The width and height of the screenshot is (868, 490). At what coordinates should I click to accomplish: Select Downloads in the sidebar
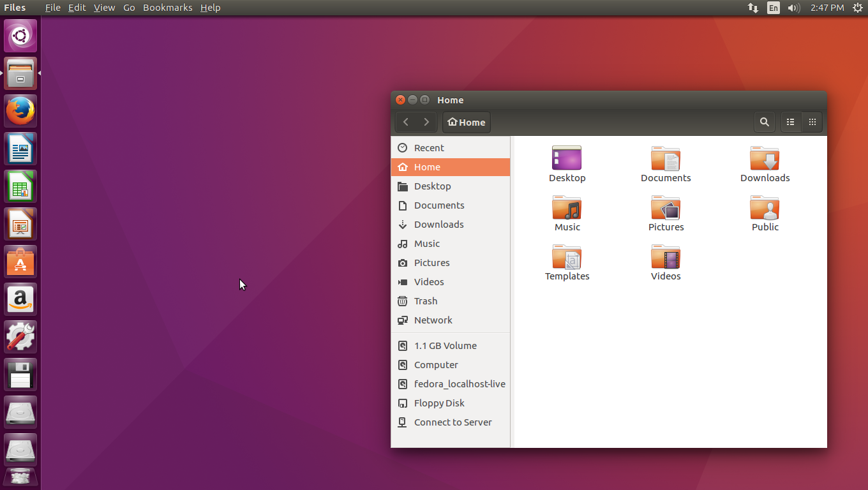coord(450,224)
